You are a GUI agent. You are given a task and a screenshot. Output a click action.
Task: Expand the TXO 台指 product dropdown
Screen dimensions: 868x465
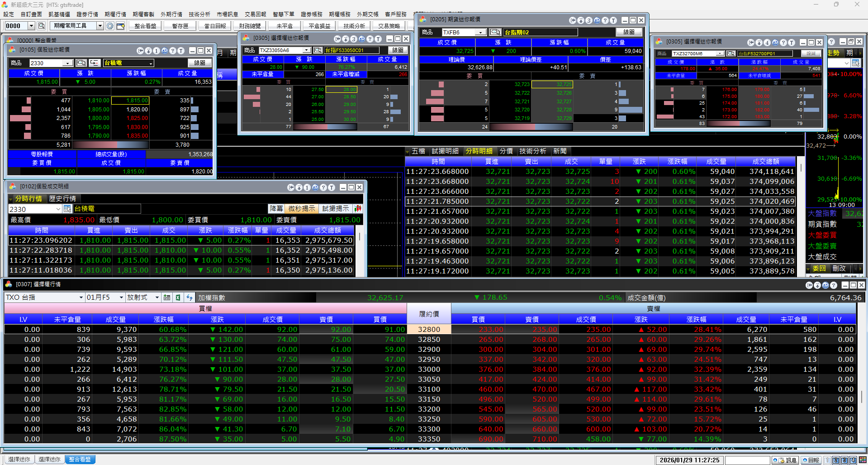[81, 297]
